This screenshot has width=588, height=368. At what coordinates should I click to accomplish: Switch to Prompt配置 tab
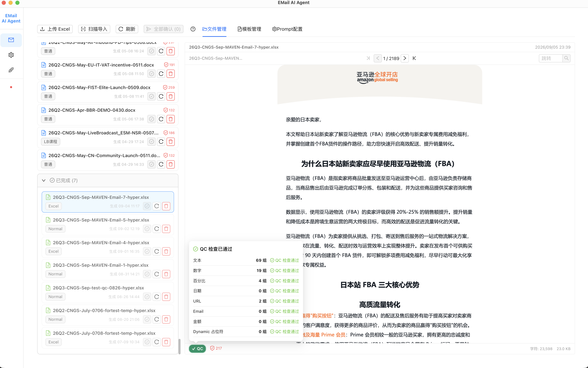[287, 29]
